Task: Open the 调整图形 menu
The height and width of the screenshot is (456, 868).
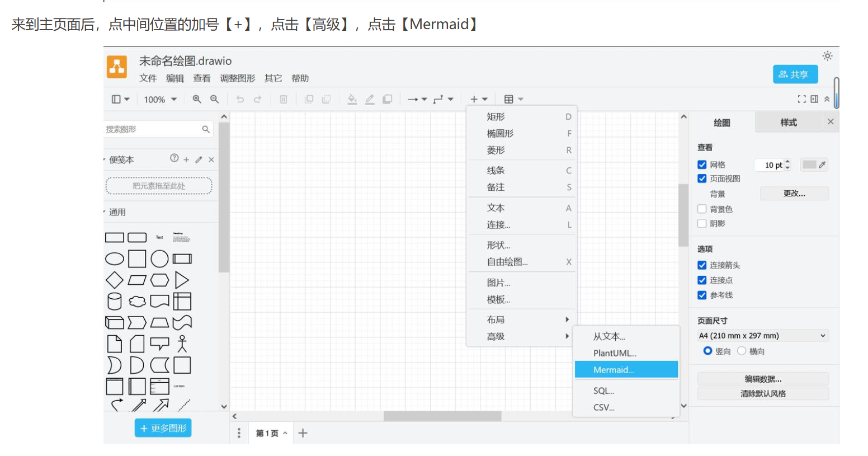Action: 237,78
